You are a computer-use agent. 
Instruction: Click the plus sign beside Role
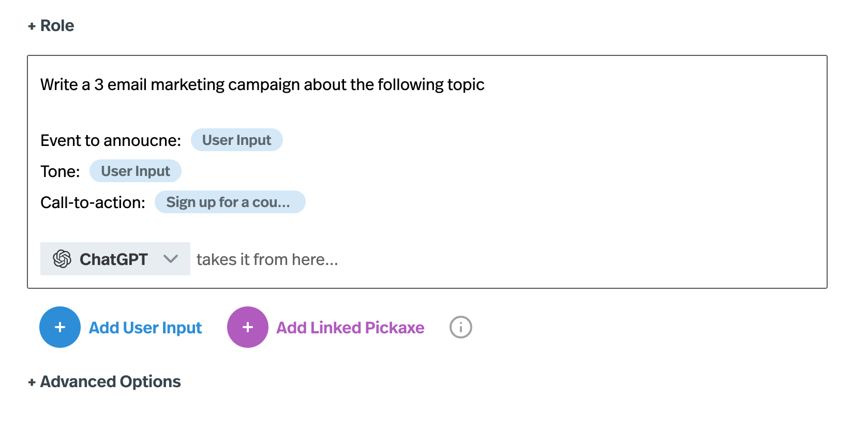pos(32,26)
